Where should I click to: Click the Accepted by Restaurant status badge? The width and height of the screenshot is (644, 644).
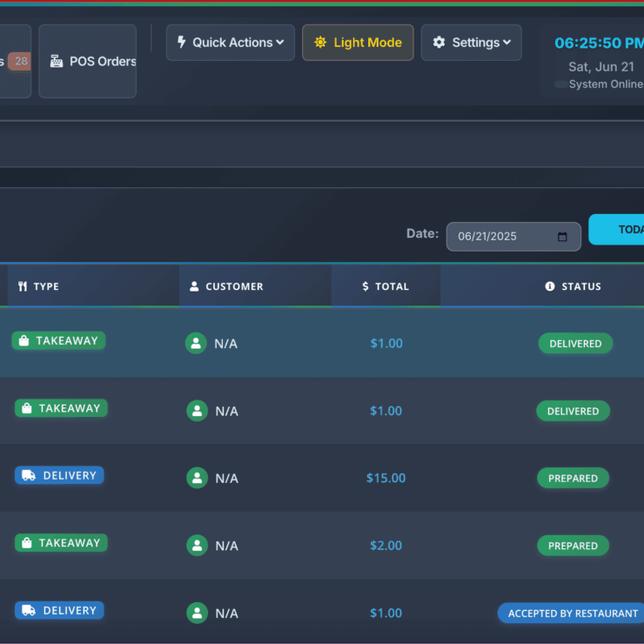coord(572,614)
